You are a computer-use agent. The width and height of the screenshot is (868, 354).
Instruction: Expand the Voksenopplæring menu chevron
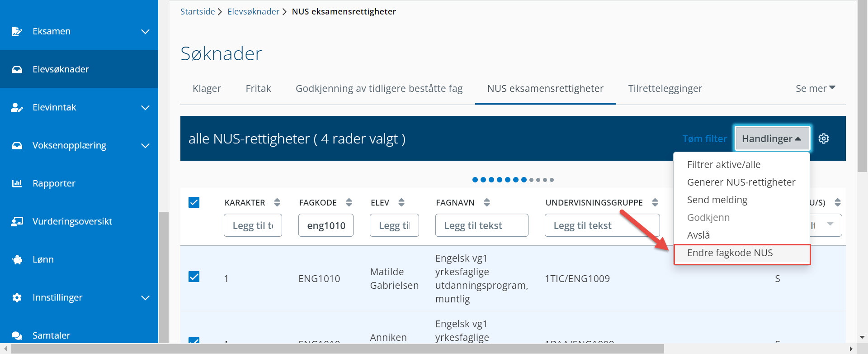pyautogui.click(x=145, y=145)
